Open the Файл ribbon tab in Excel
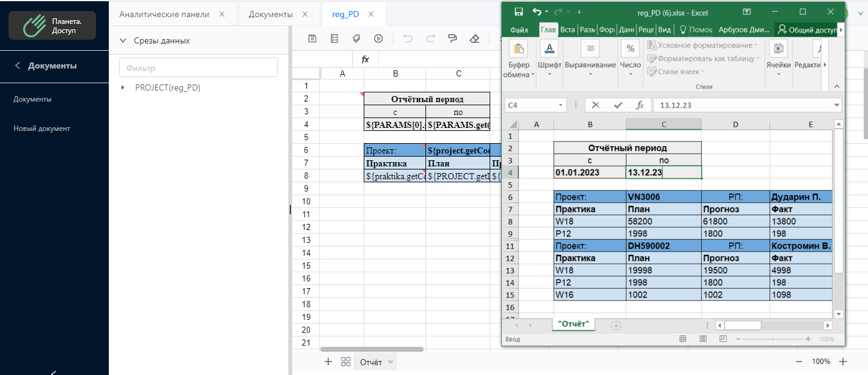Screen dimensions: 868x375 520,29
